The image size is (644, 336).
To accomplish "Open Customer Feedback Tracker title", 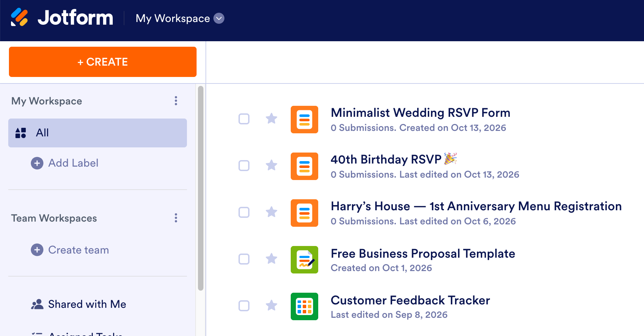I will [x=410, y=300].
